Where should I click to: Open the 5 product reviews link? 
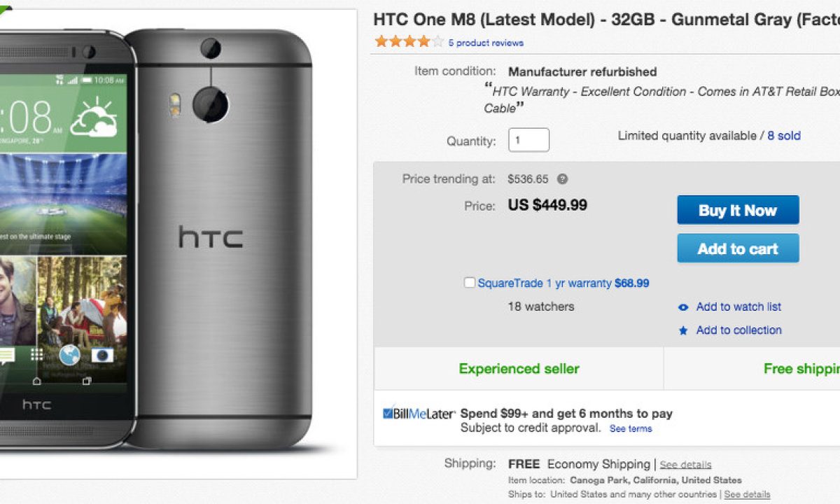pyautogui.click(x=486, y=43)
